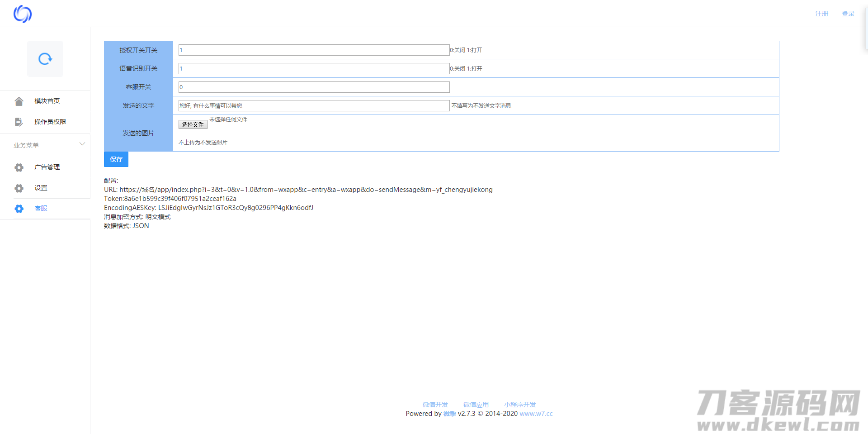The image size is (868, 434).
Task: Click the circular logo in top-left corner
Action: tap(23, 14)
